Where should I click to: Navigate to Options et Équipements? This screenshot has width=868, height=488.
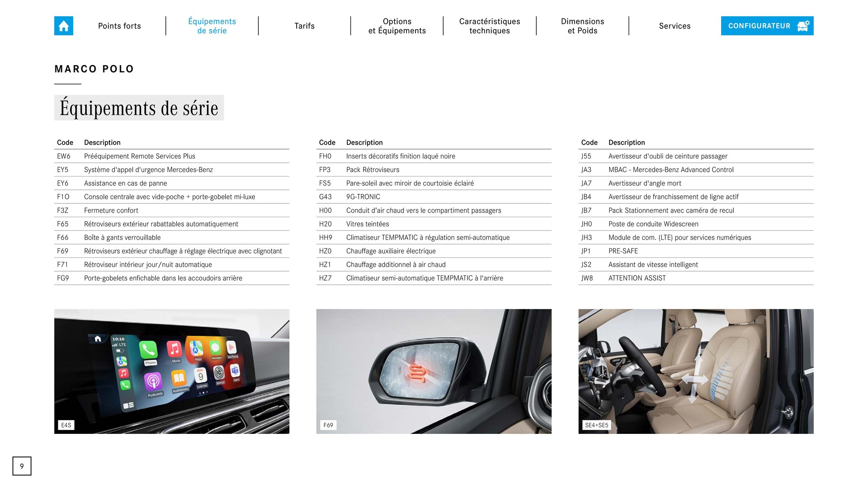(397, 25)
